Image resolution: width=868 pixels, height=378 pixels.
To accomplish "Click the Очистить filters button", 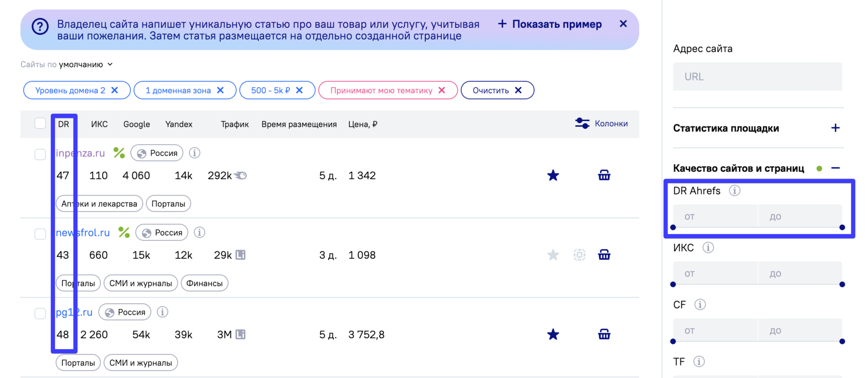I will click(497, 90).
